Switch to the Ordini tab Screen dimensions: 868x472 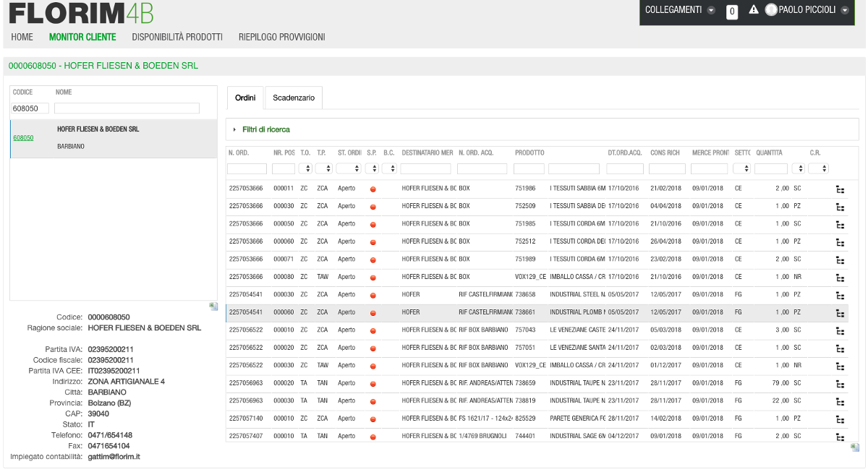point(245,98)
